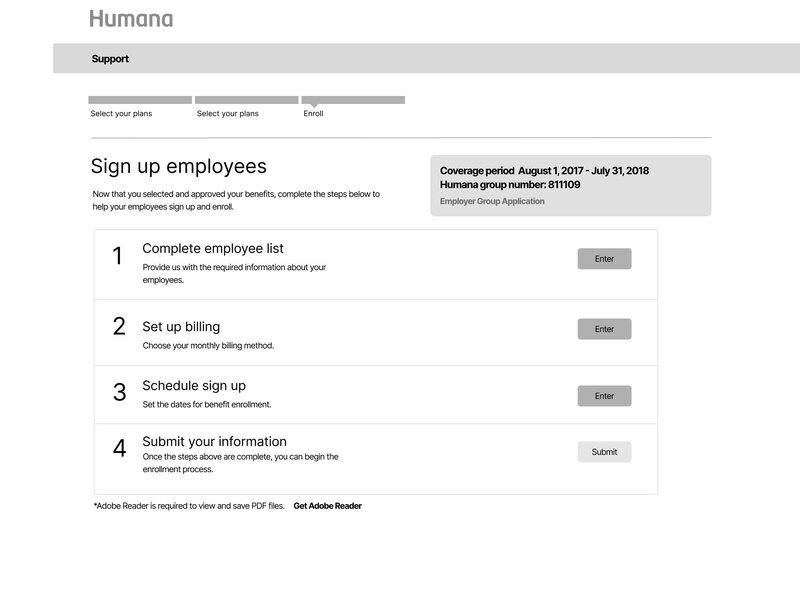Screen dimensions: 800x611
Task: Go to the Enroll progress step
Action: [x=313, y=113]
